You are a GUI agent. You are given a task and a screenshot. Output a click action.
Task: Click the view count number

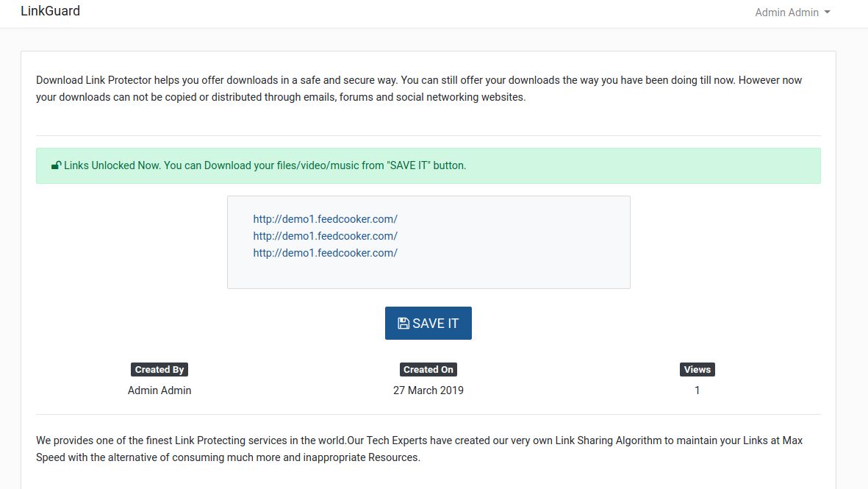click(697, 390)
